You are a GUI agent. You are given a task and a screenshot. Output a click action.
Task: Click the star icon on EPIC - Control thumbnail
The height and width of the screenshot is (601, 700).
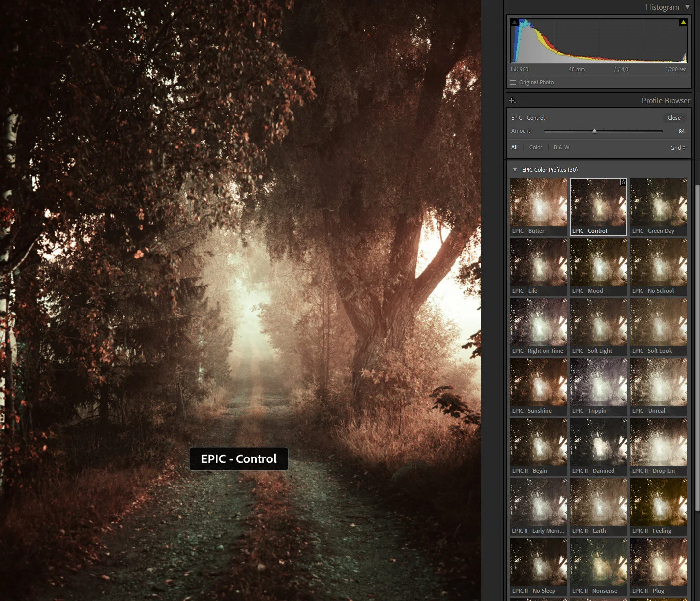pyautogui.click(x=623, y=182)
